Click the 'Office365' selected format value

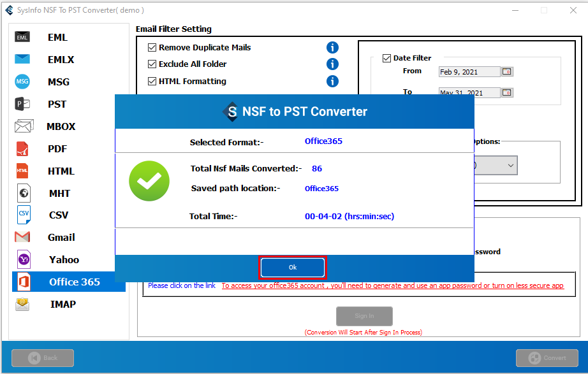[x=323, y=141]
